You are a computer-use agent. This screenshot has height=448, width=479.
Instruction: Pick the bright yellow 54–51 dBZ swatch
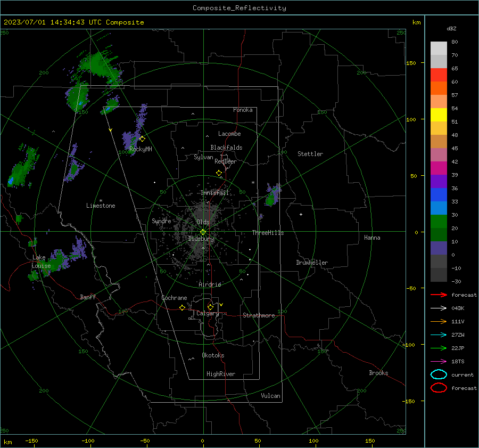pyautogui.click(x=439, y=115)
